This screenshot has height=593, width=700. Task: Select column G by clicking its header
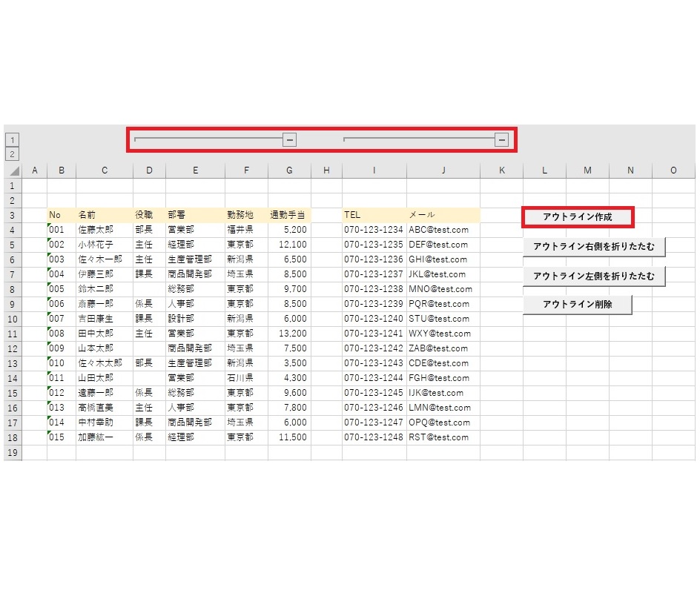click(x=289, y=170)
